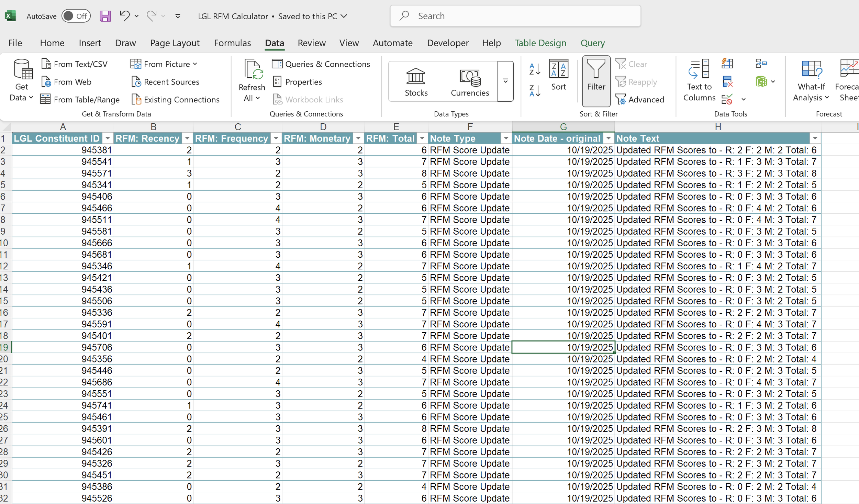Open Existing Connections
Image resolution: width=859 pixels, height=504 pixels.
(x=176, y=100)
